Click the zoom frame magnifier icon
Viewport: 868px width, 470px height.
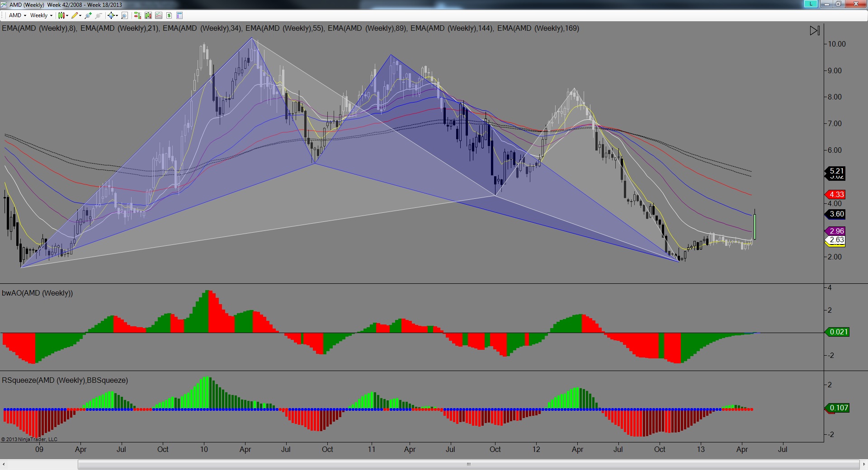point(125,15)
